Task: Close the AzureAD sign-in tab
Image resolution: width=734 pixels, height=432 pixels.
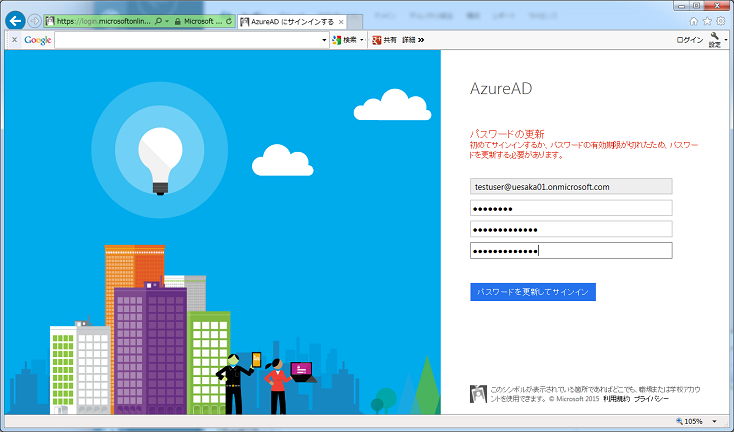Action: pos(341,22)
